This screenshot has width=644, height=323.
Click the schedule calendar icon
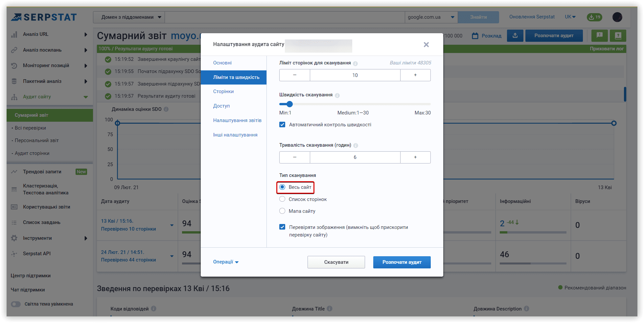coord(475,36)
